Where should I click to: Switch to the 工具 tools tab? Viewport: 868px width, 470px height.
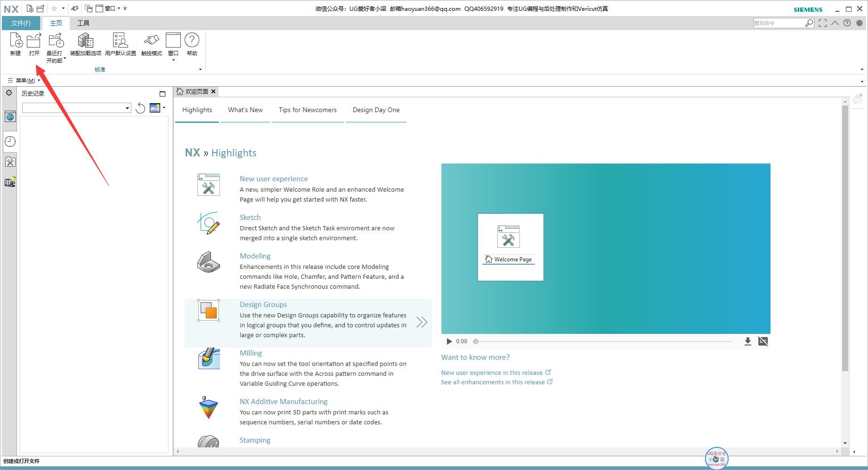pos(83,23)
